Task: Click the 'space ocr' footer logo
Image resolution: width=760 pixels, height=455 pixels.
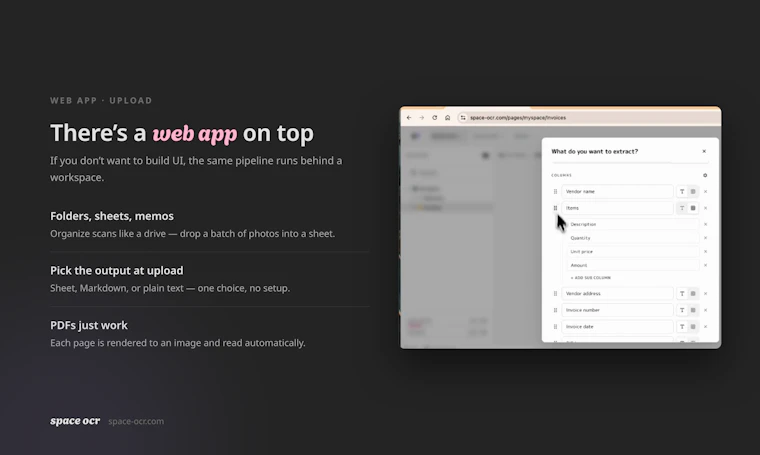Action: click(75, 421)
